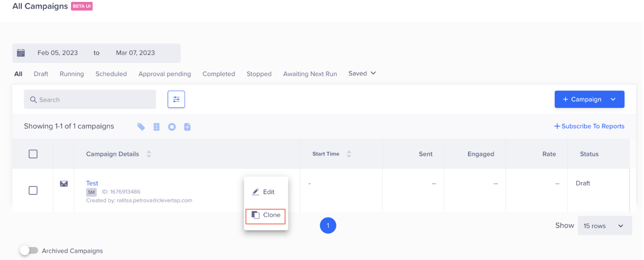Click the add document icon

187,127
